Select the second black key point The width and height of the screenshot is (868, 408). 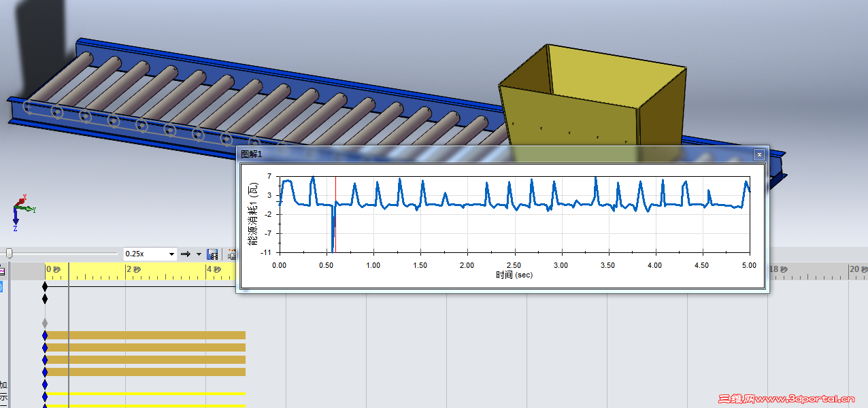point(45,299)
